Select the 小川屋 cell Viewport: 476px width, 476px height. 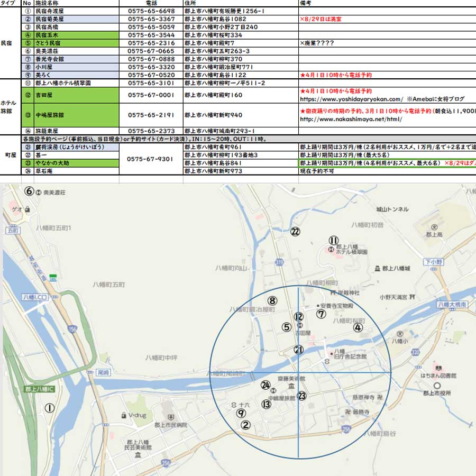(77, 67)
